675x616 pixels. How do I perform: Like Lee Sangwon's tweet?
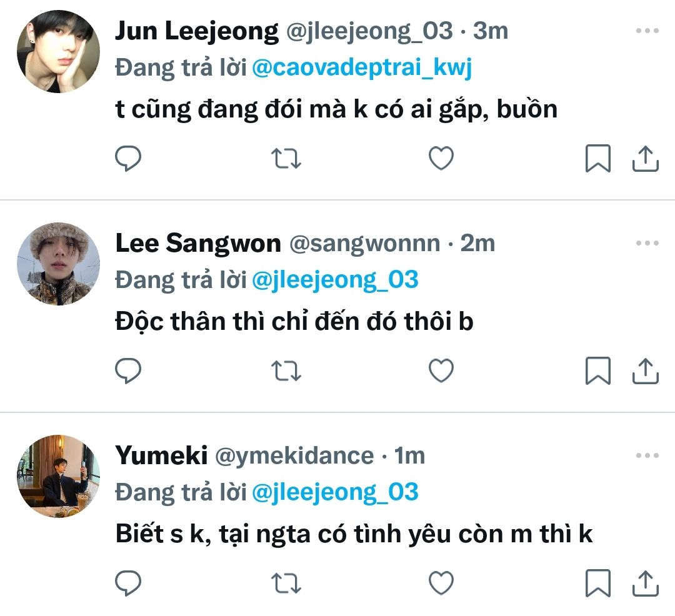[x=441, y=371]
